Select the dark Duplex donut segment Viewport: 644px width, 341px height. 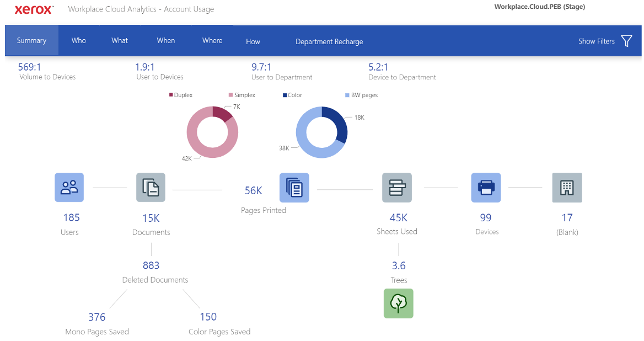223,113
